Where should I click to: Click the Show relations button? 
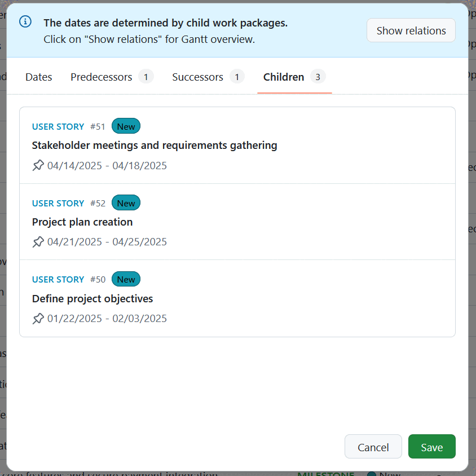tap(411, 30)
